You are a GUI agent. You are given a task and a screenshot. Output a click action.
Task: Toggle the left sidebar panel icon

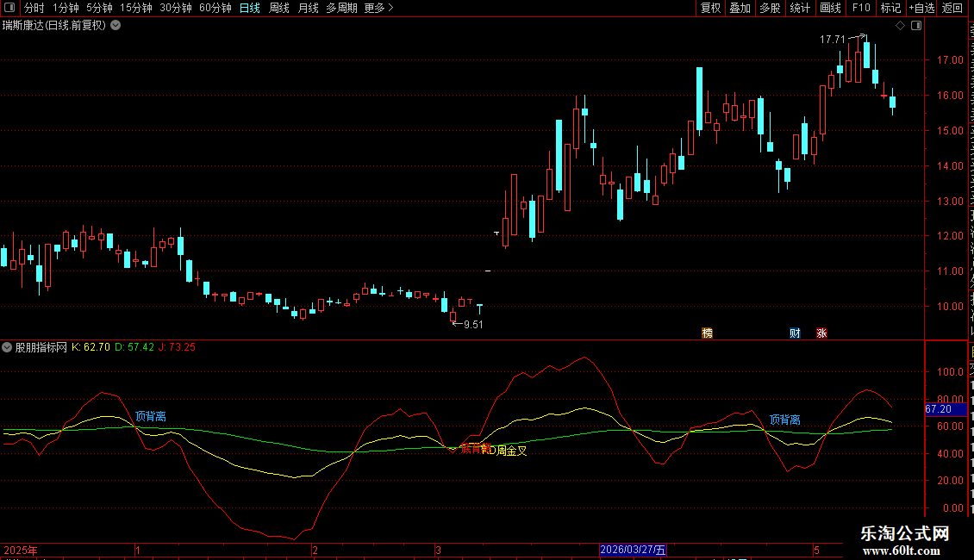pos(10,8)
